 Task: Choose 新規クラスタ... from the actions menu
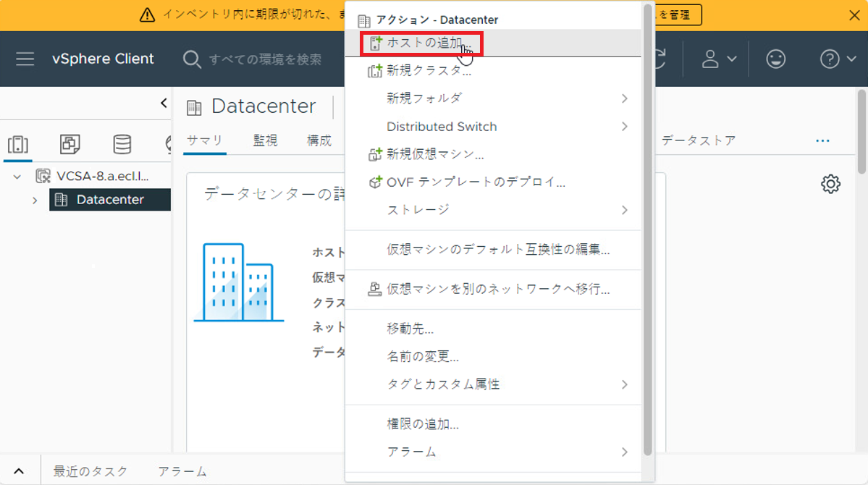pos(493,71)
